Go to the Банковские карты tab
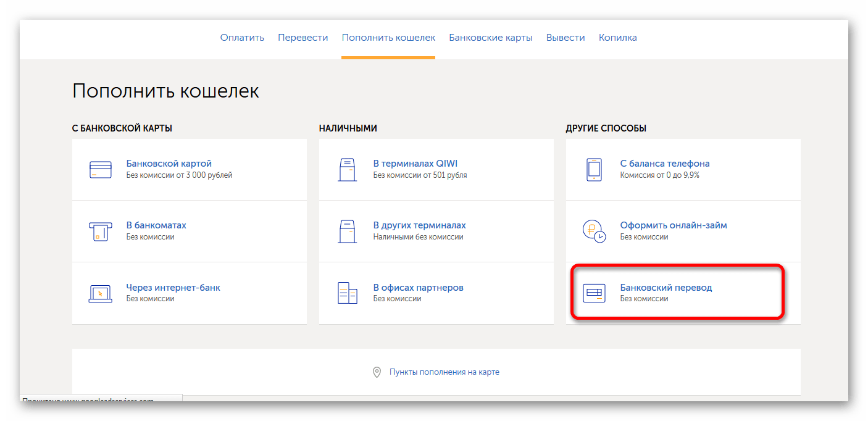868x421 pixels. tap(490, 38)
